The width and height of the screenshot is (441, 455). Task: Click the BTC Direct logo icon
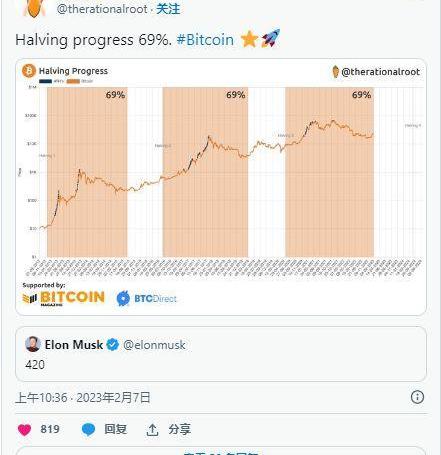pos(123,298)
